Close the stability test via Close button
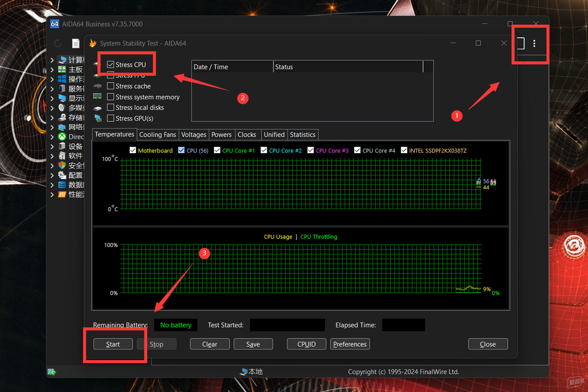The height and width of the screenshot is (392, 588). click(488, 344)
